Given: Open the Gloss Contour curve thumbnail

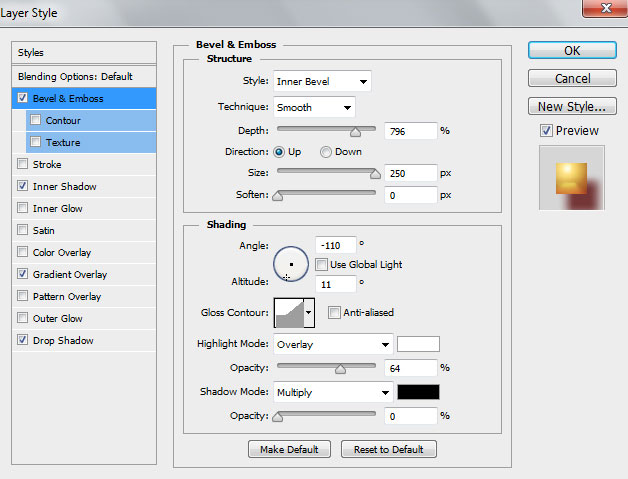Looking at the screenshot, I should 289,313.
